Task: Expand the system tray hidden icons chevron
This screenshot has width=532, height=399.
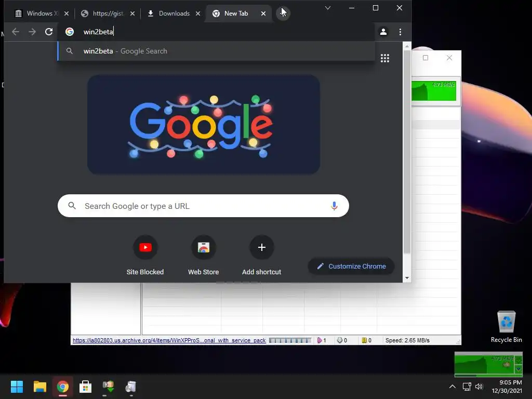Action: [x=453, y=387]
